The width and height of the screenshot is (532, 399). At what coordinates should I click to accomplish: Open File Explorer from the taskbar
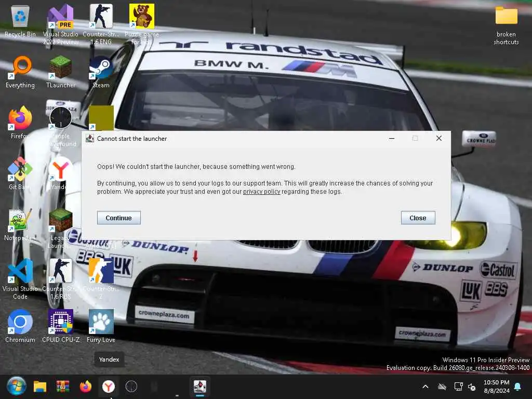(39, 387)
